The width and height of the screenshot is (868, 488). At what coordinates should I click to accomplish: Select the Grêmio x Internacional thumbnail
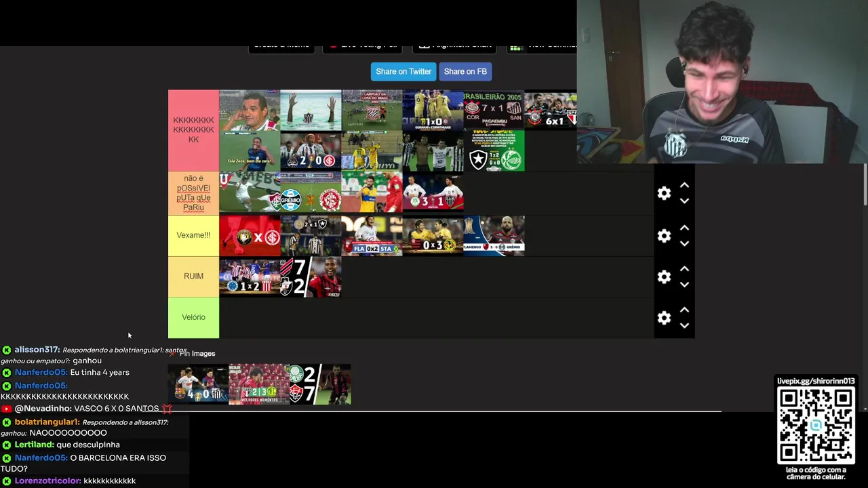[x=311, y=192]
